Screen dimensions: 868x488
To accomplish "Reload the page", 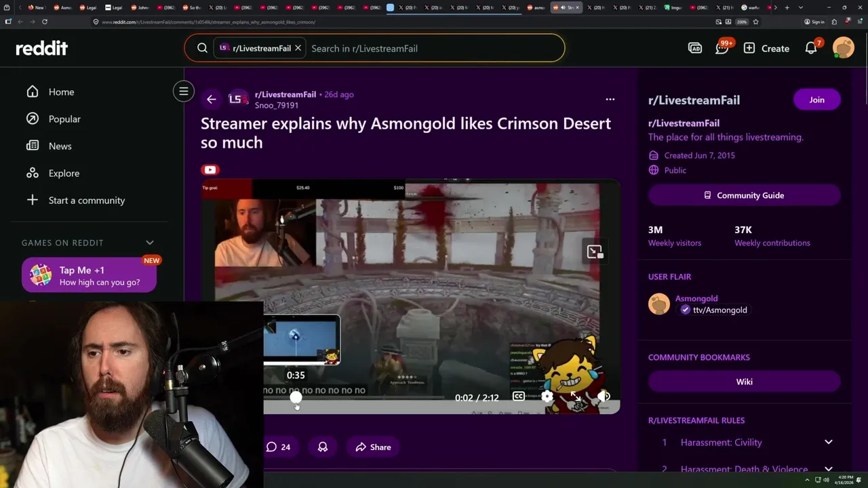I will [45, 22].
